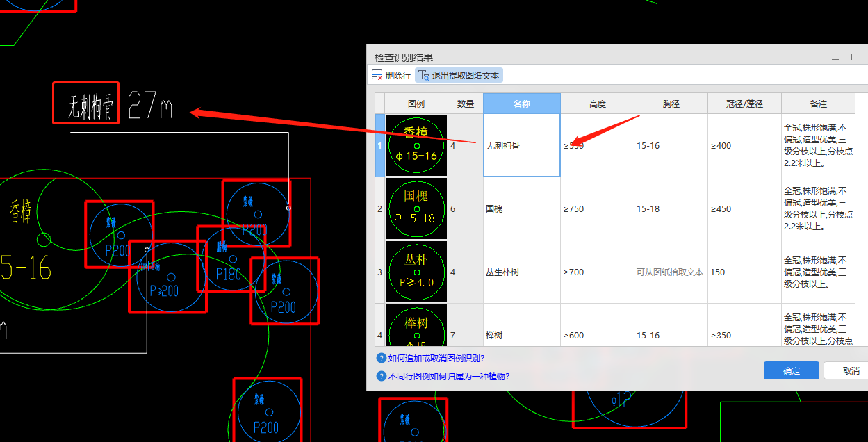868x442 pixels.
Task: Select row number 2 header
Action: coord(379,208)
